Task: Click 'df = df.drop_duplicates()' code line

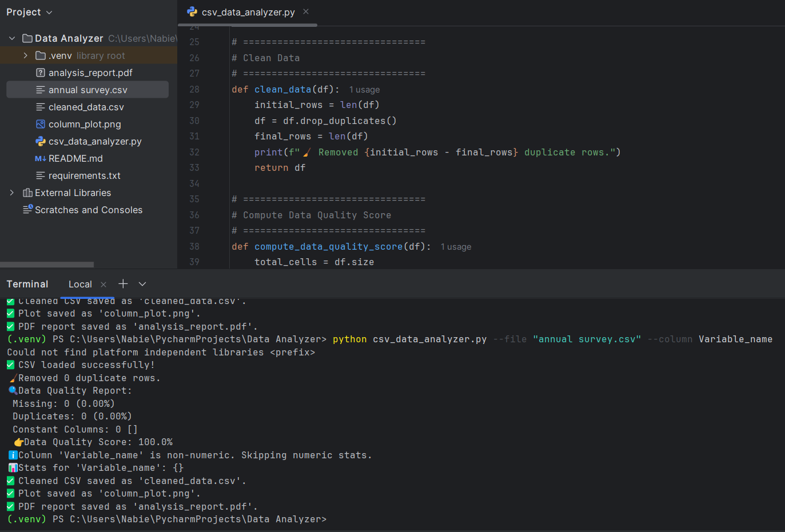Action: [x=325, y=121]
